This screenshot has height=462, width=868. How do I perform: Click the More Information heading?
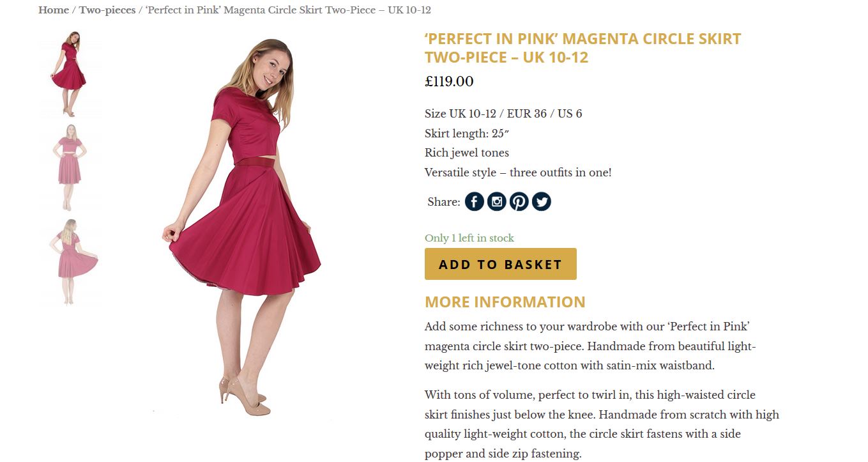tap(505, 302)
